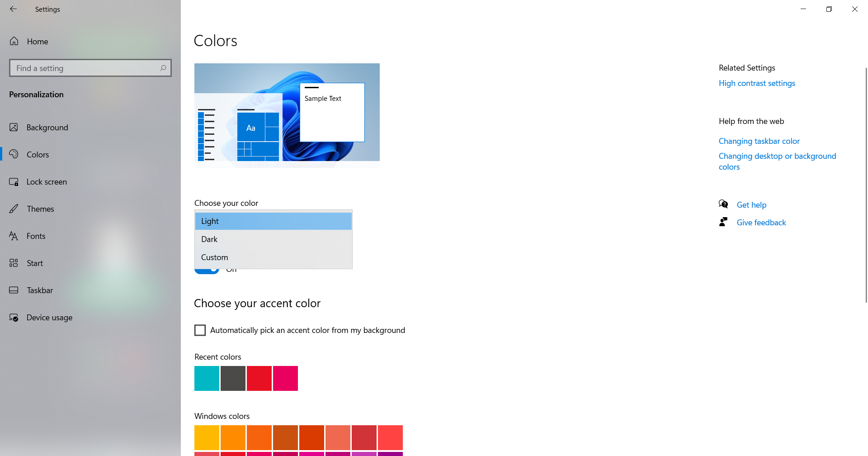Click the Fonts icon
Screen dimensions: 868x456
14,236
